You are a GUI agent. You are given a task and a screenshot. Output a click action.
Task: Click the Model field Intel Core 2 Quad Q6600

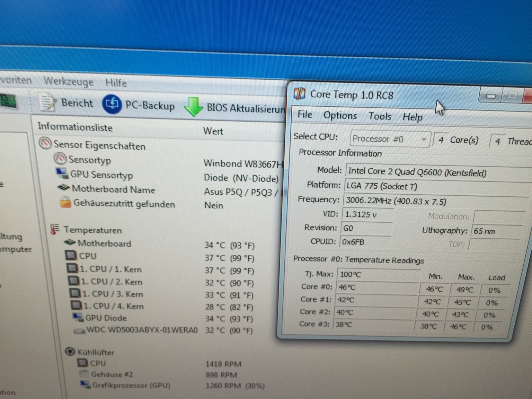point(438,172)
